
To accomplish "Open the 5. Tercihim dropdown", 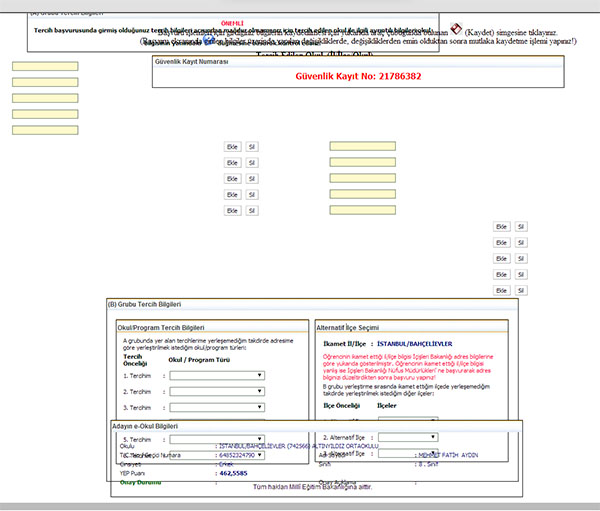I will click(217, 439).
